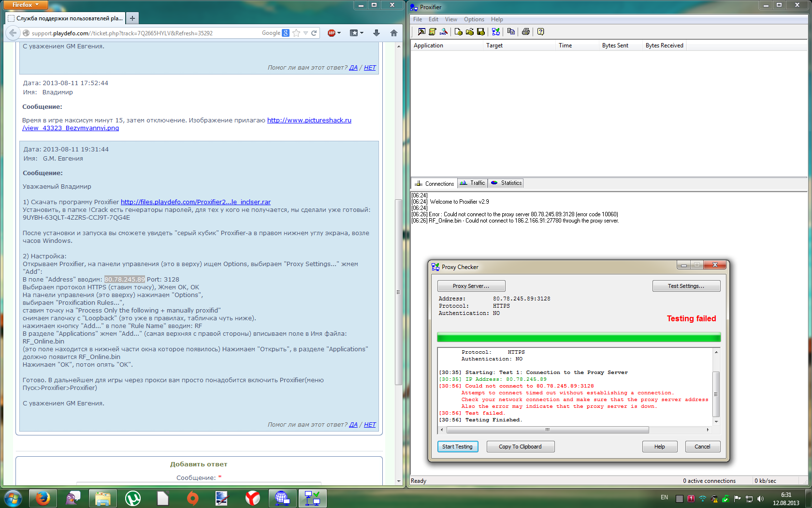The height and width of the screenshot is (508, 812).
Task: Open Proxifier Help menu
Action: (x=497, y=19)
